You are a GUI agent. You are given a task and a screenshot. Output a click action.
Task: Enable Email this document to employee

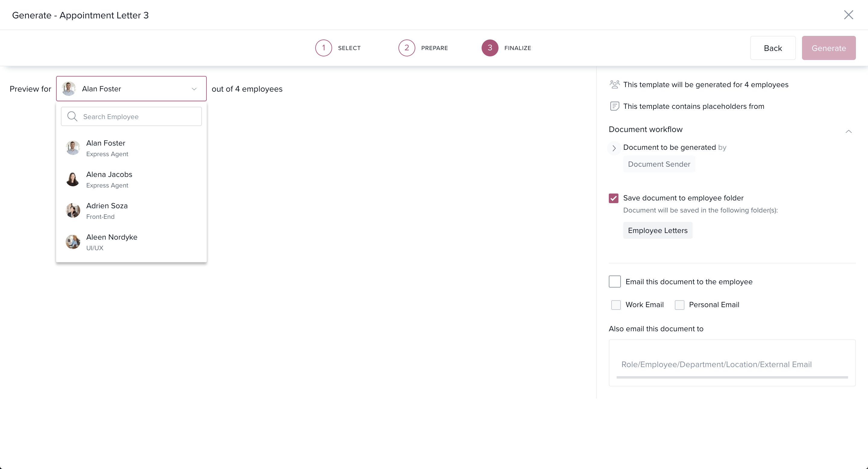[615, 282]
